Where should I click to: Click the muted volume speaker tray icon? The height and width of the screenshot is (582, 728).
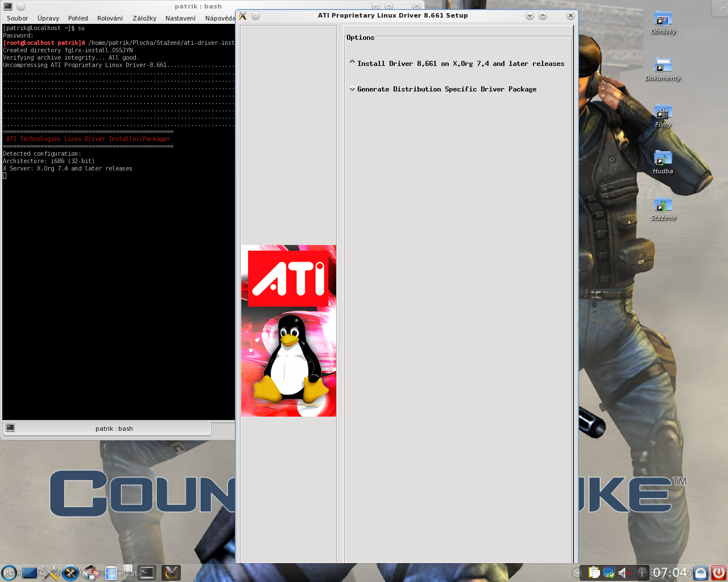click(624, 573)
